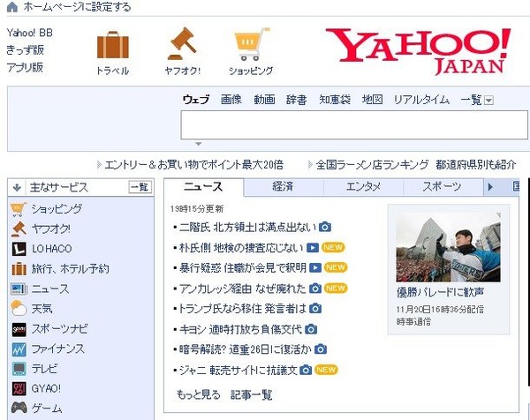Open the トラベル suitcase icon
The height and width of the screenshot is (420, 530).
(113, 45)
